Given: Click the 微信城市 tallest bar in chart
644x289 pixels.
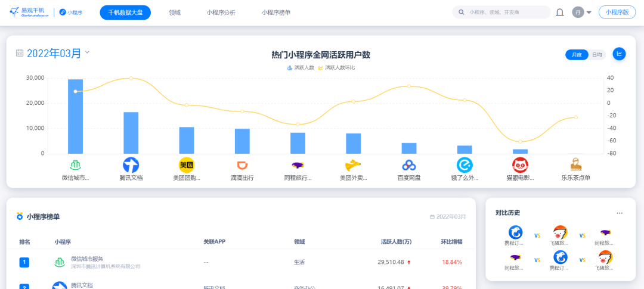Looking at the screenshot, I should (75, 117).
